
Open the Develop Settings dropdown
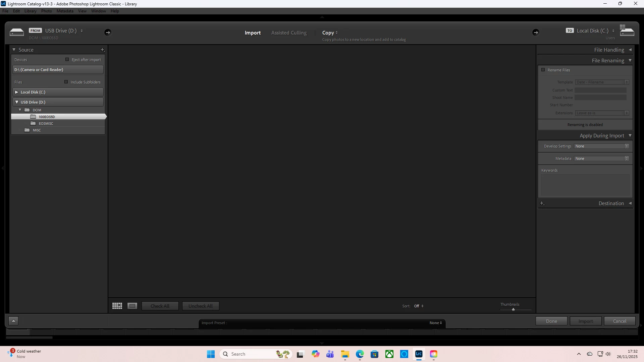[602, 146]
